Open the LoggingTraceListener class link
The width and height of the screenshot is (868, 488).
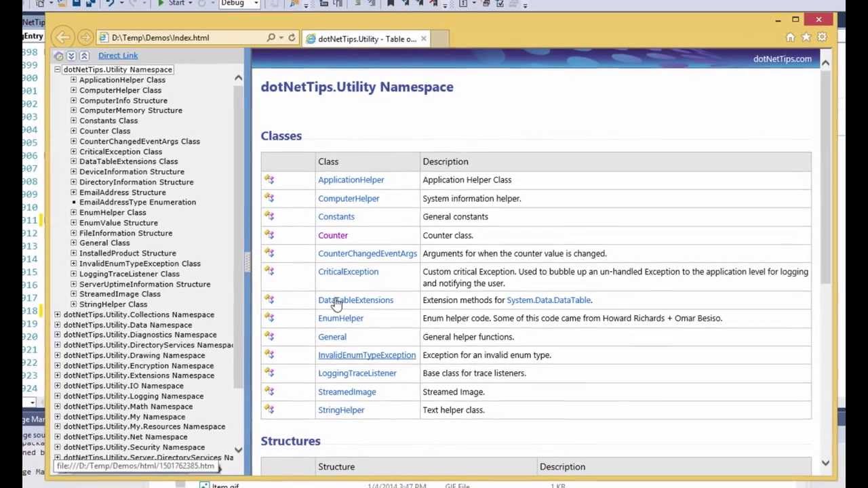(357, 373)
